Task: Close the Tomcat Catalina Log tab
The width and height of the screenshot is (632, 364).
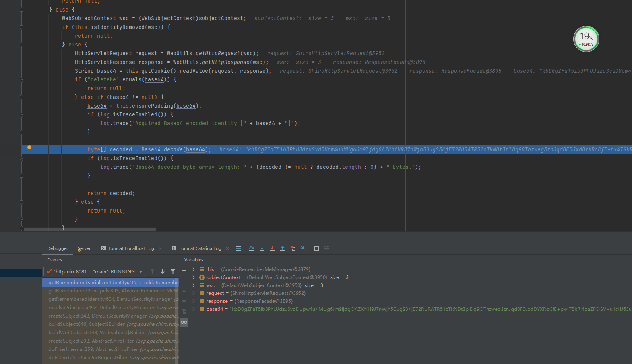Action: (227, 248)
